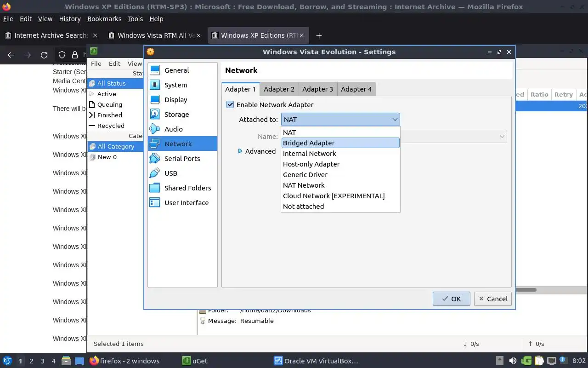Open the USB settings category

[x=182, y=173]
